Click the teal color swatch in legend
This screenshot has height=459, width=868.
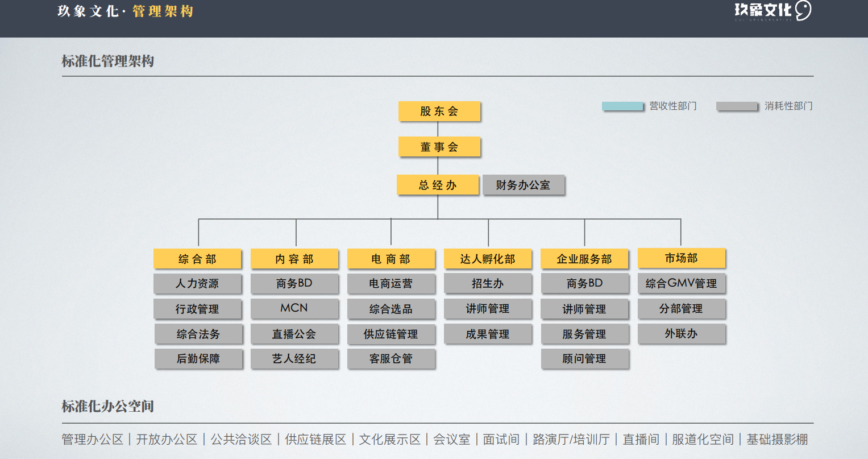(x=622, y=106)
